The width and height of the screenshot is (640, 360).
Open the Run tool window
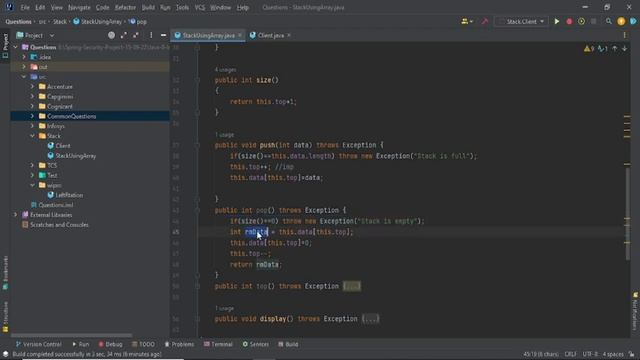(x=80, y=344)
